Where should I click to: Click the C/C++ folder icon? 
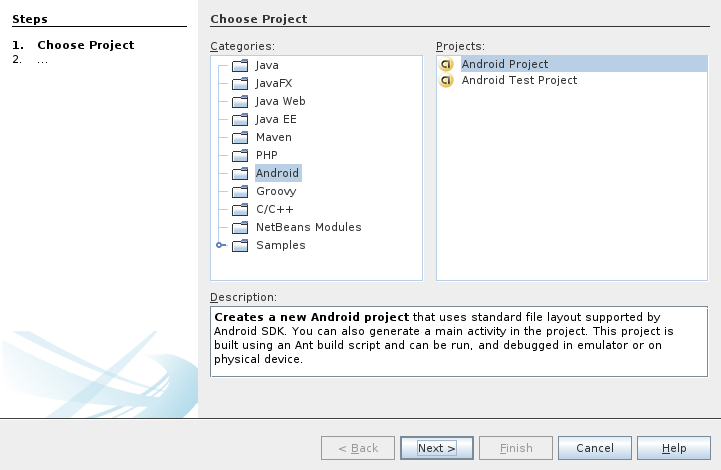(239, 209)
